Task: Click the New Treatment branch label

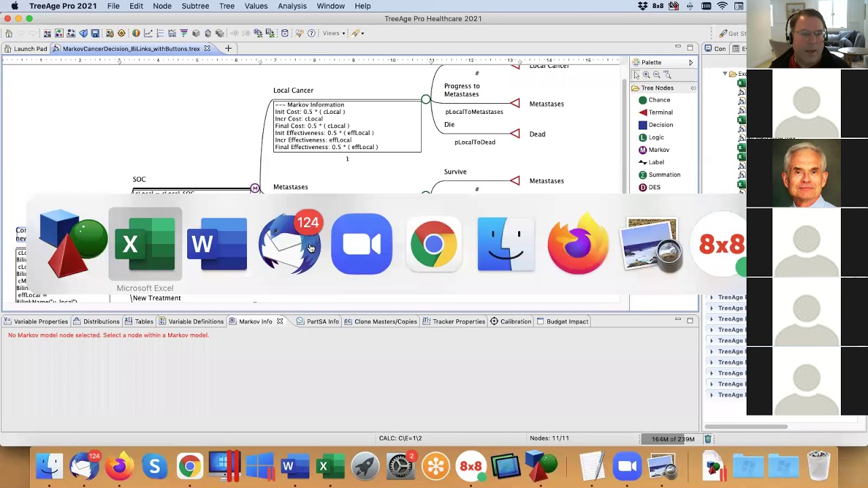Action: click(x=157, y=298)
